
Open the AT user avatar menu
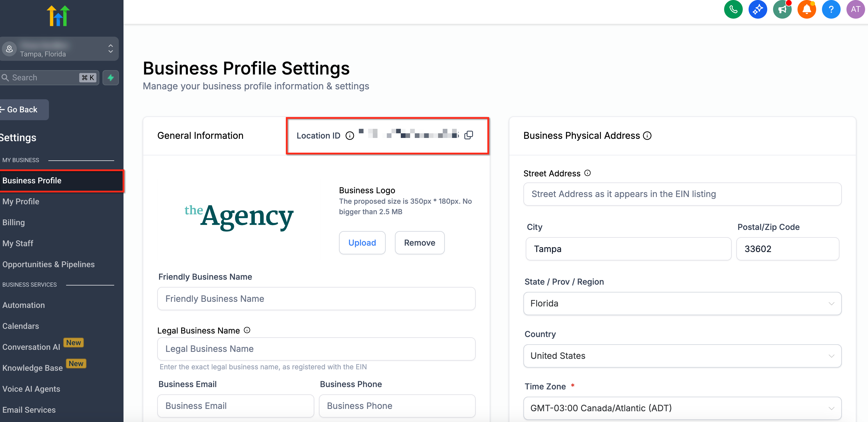click(x=855, y=9)
